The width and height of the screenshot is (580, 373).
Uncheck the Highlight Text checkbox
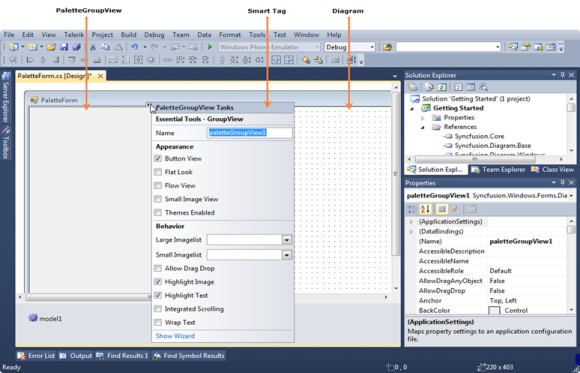click(158, 295)
